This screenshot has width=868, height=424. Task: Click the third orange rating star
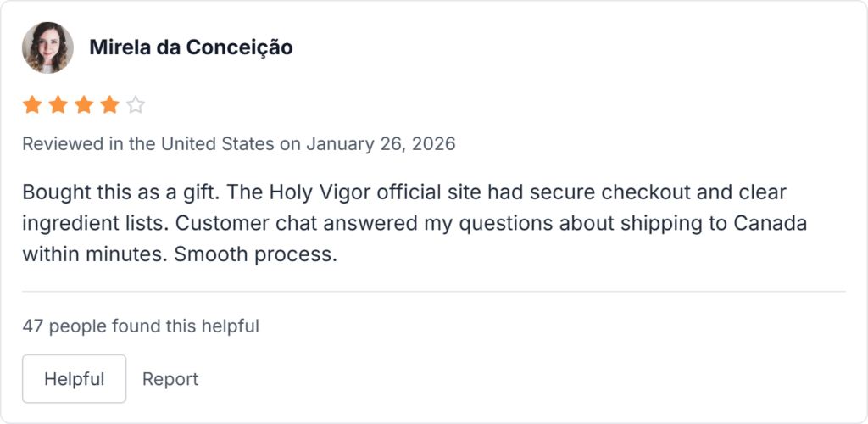[x=84, y=105]
